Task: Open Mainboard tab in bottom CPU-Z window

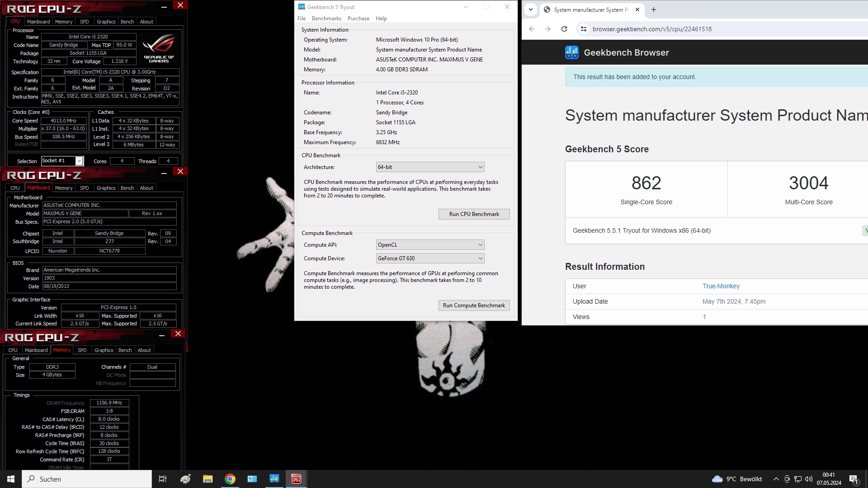Action: 36,350
